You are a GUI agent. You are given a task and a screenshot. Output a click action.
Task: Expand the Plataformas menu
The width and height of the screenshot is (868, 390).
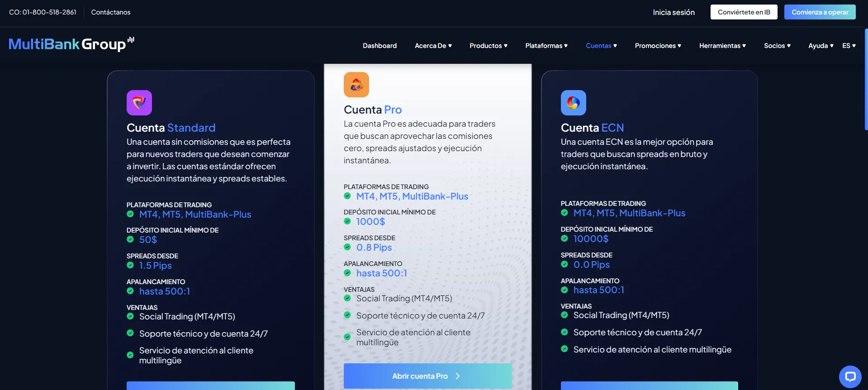pyautogui.click(x=546, y=46)
